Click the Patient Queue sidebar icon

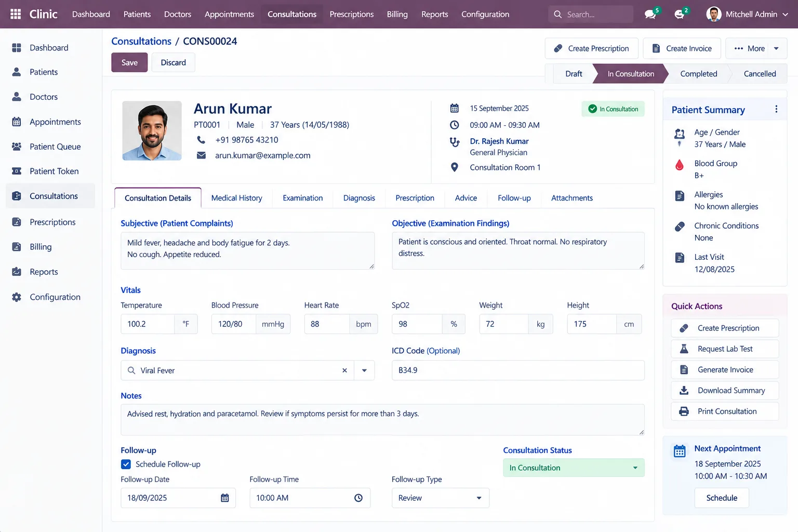point(17,147)
